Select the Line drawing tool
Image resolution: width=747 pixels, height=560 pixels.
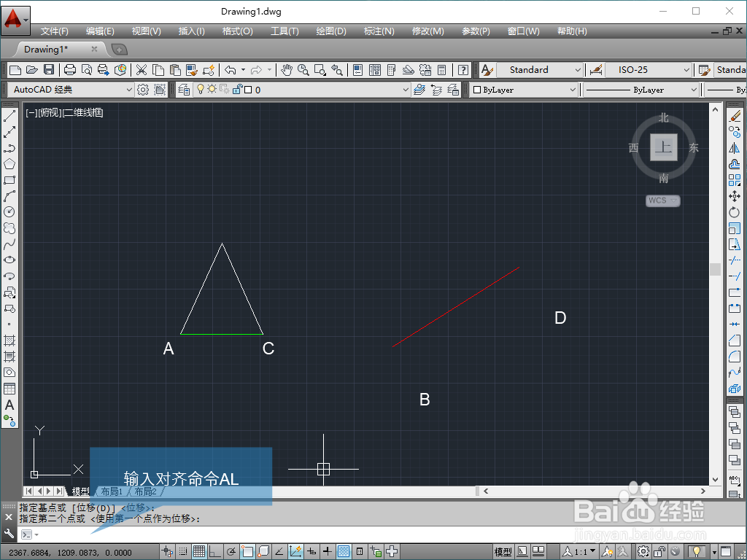(x=9, y=115)
